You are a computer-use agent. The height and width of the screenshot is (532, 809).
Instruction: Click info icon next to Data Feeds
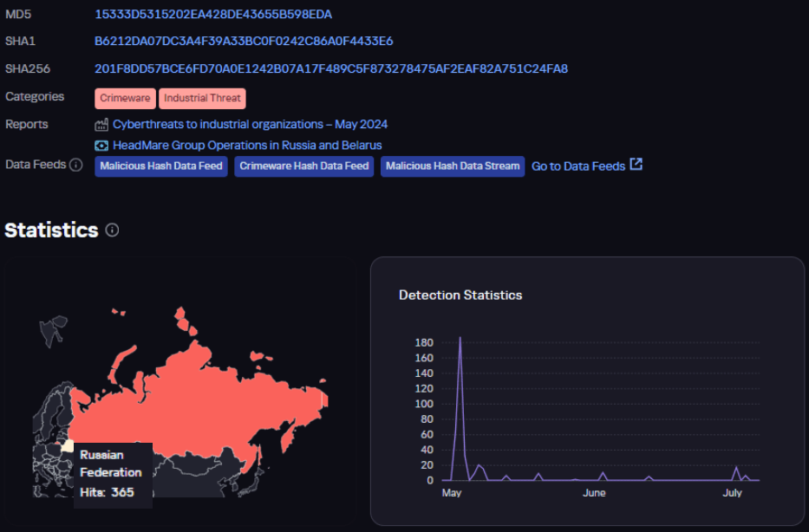(x=75, y=165)
